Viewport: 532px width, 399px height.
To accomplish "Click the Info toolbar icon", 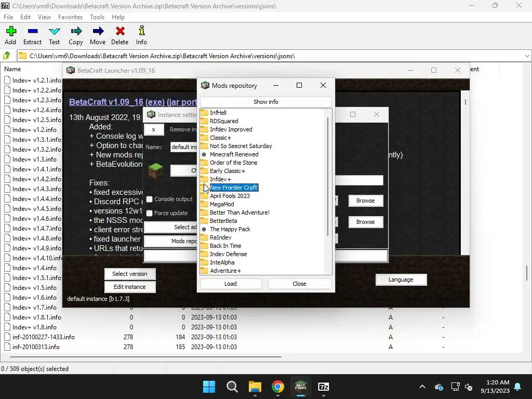I will tap(141, 31).
